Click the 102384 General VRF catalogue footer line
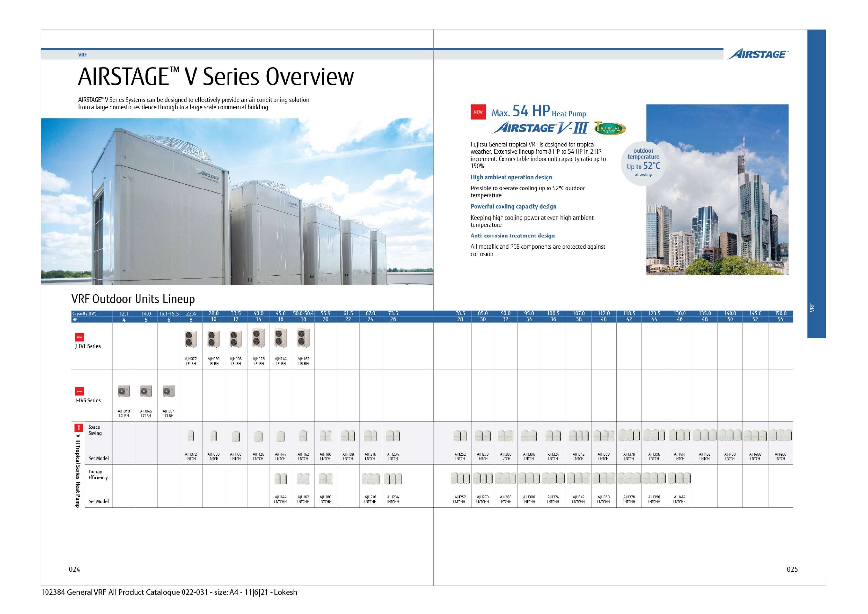The image size is (868, 614). pyautogui.click(x=169, y=592)
